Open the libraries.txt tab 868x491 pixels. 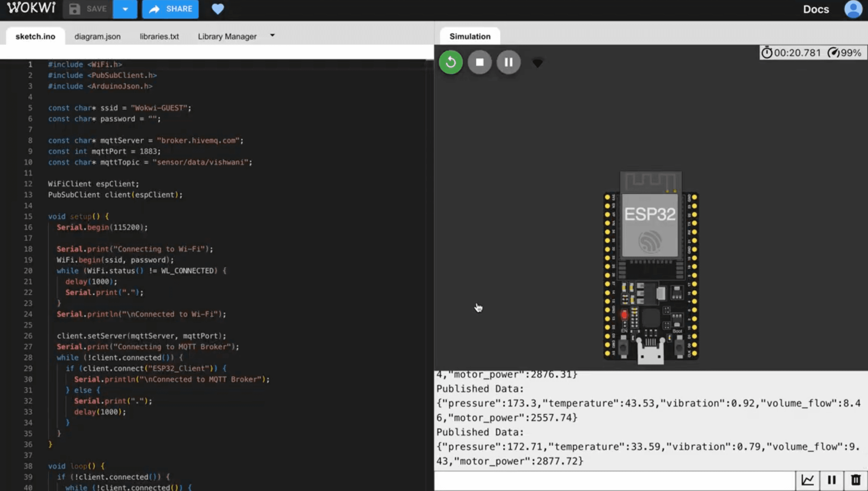pyautogui.click(x=159, y=36)
